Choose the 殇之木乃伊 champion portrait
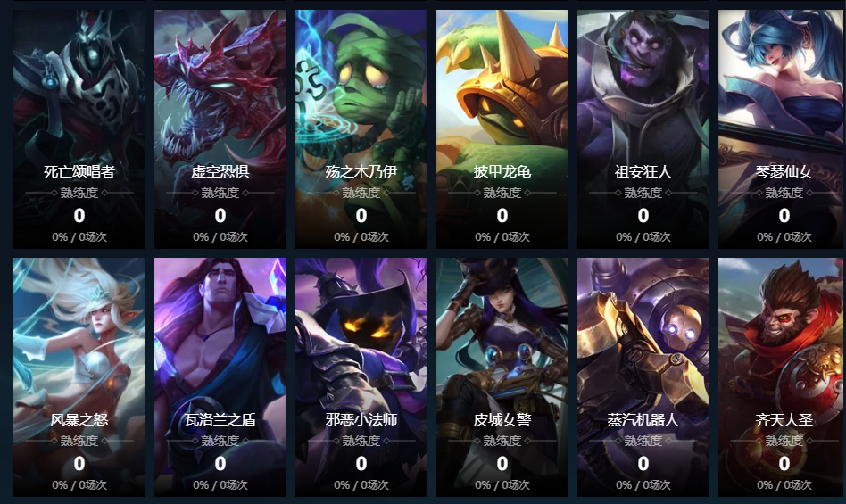Image resolution: width=846 pixels, height=504 pixels. (361, 128)
